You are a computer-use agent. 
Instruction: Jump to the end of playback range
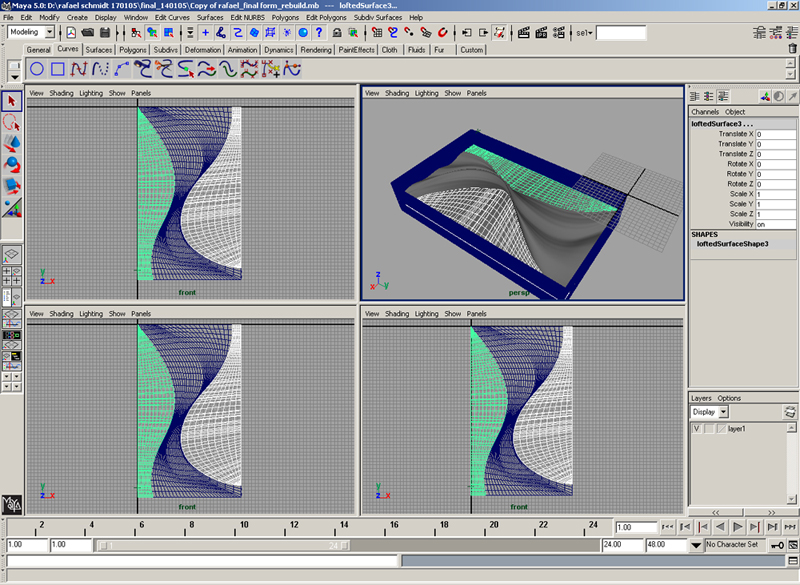790,527
